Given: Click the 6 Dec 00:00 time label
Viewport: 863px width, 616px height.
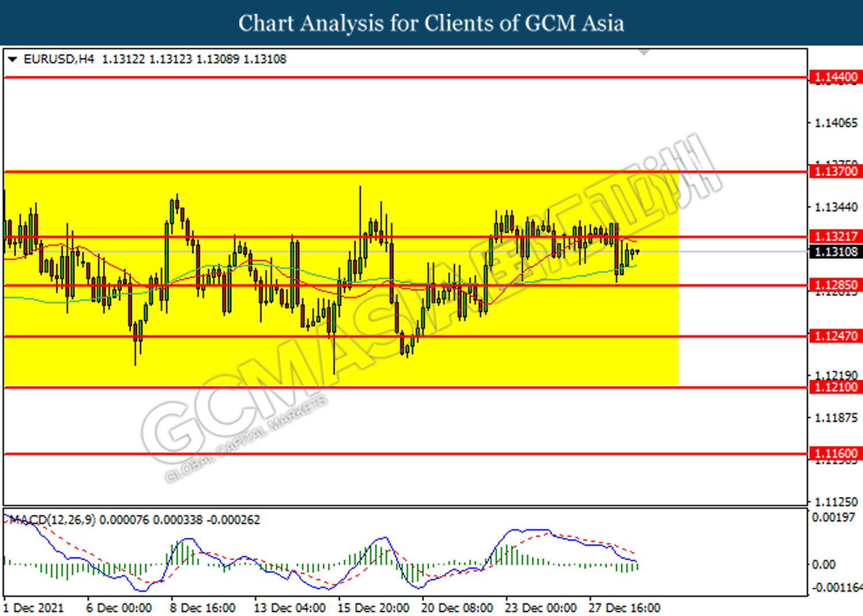Looking at the screenshot, I should pyautogui.click(x=119, y=608).
